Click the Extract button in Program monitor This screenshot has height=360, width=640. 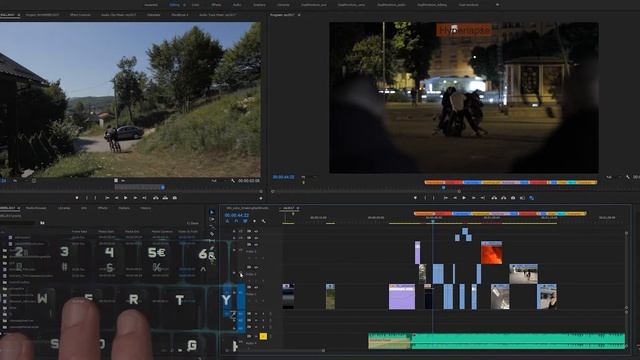[x=504, y=198]
